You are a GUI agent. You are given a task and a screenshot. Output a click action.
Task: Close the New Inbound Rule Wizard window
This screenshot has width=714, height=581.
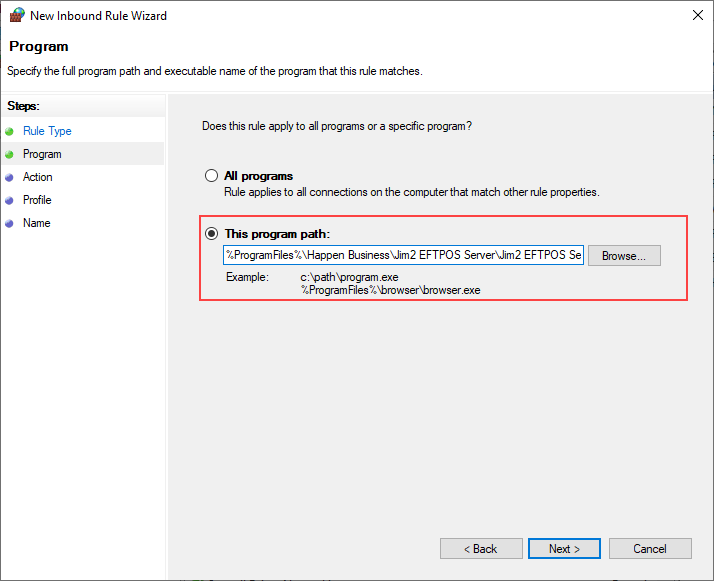(x=695, y=16)
